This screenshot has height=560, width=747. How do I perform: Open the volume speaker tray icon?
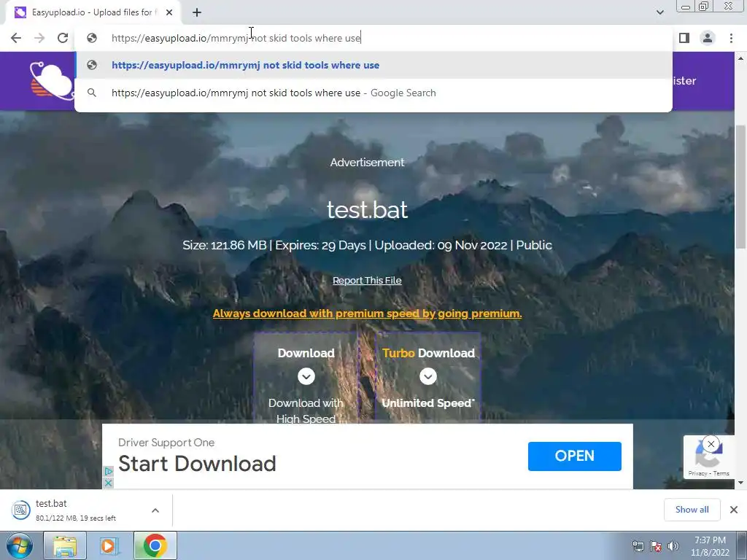pos(673,546)
